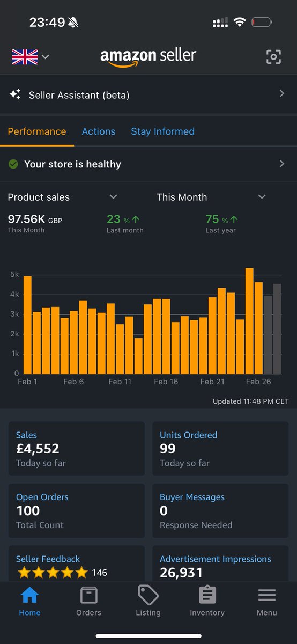
Task: Select the last grey bar in chart
Action: coord(277,329)
